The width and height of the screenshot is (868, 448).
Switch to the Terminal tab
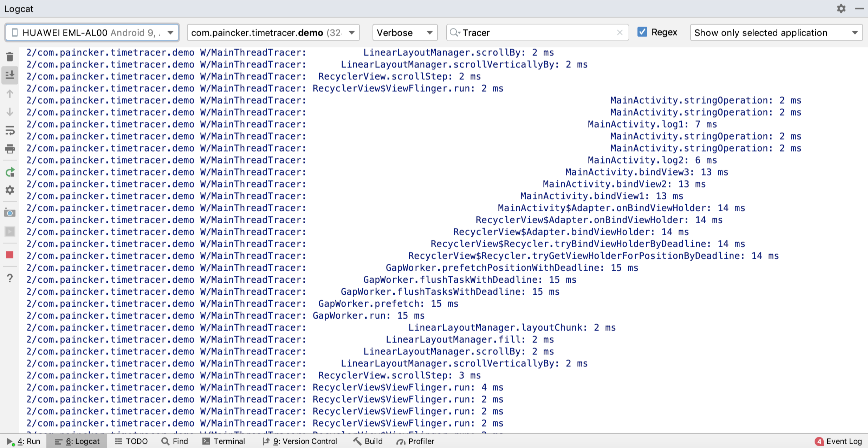pyautogui.click(x=224, y=441)
